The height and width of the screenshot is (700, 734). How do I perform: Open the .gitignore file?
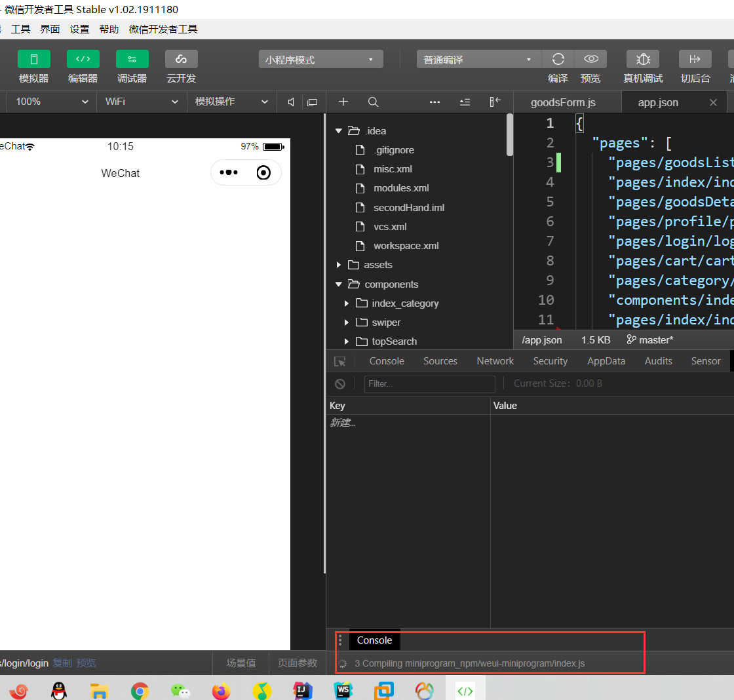click(394, 150)
